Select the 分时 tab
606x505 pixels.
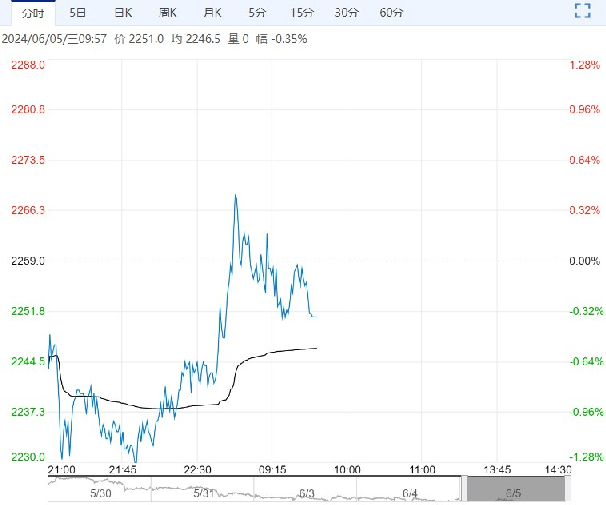coord(33,13)
